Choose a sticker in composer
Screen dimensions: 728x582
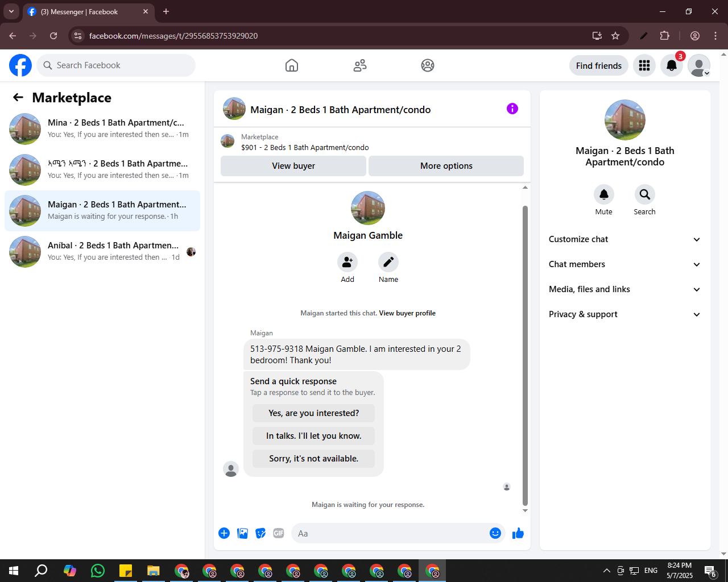pyautogui.click(x=260, y=533)
